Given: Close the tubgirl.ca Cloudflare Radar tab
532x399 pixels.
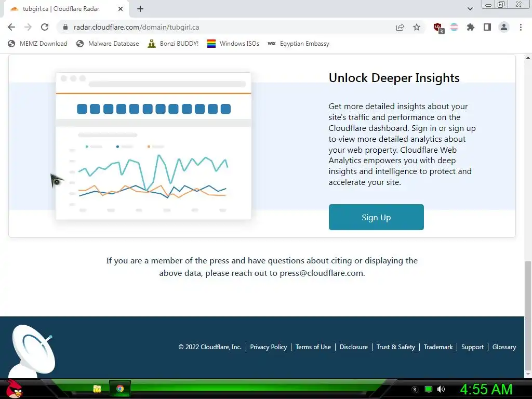Looking at the screenshot, I should point(121,9).
